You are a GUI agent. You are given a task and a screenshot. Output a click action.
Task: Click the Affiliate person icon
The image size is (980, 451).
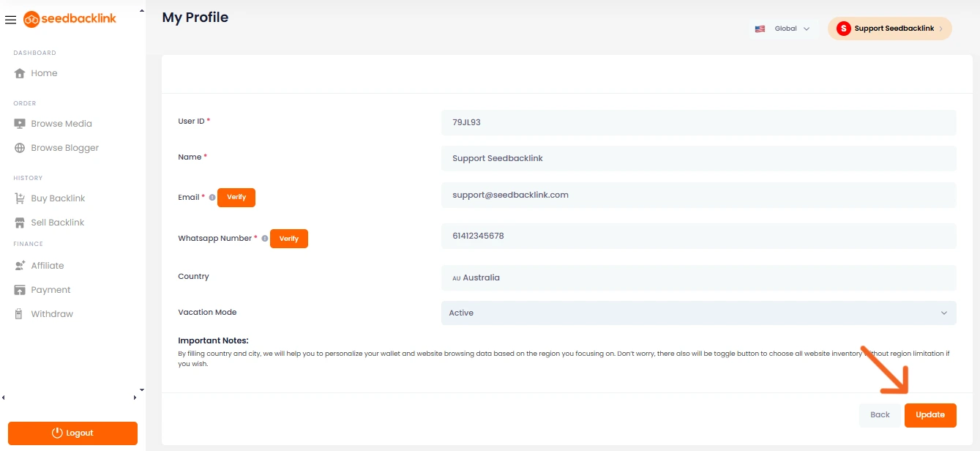pyautogui.click(x=20, y=266)
